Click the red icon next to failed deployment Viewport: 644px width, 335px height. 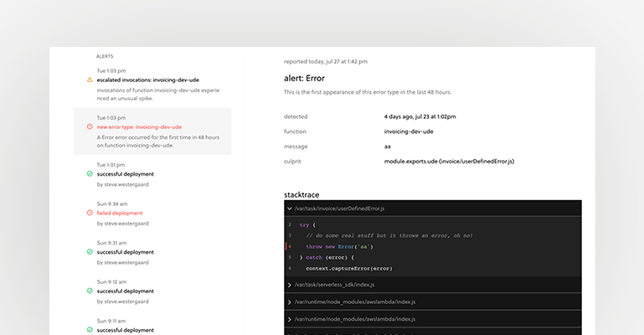tap(90, 213)
